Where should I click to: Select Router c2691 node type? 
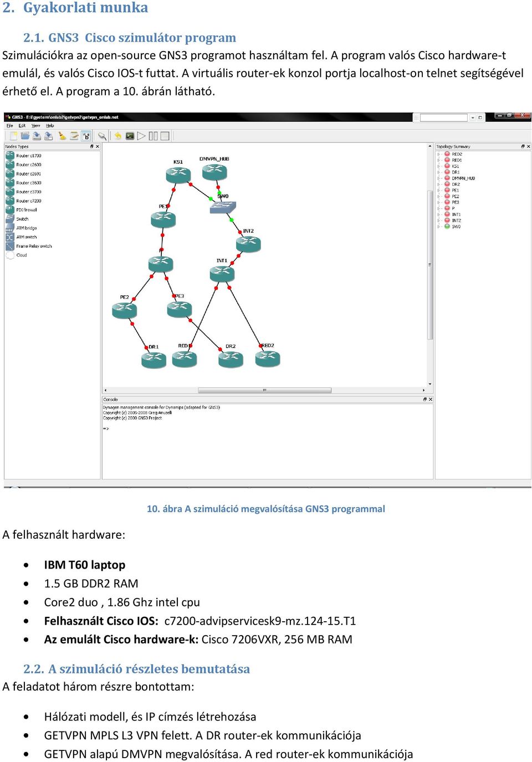click(x=24, y=173)
